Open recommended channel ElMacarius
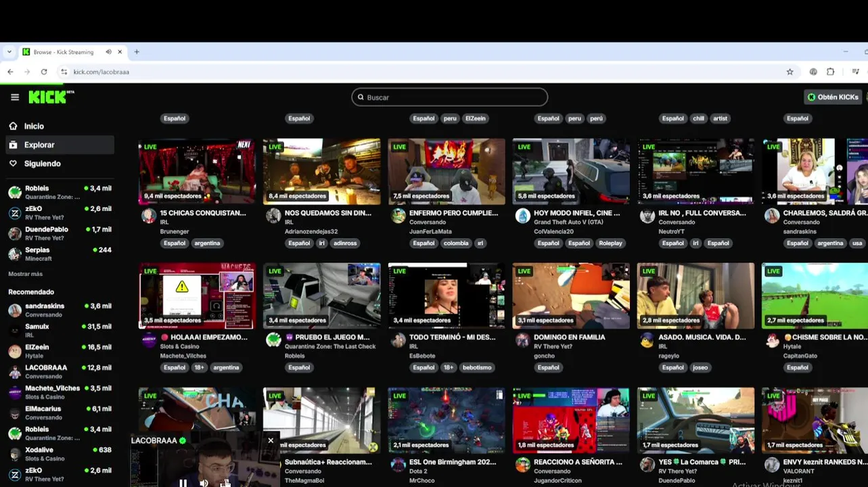 [60, 413]
